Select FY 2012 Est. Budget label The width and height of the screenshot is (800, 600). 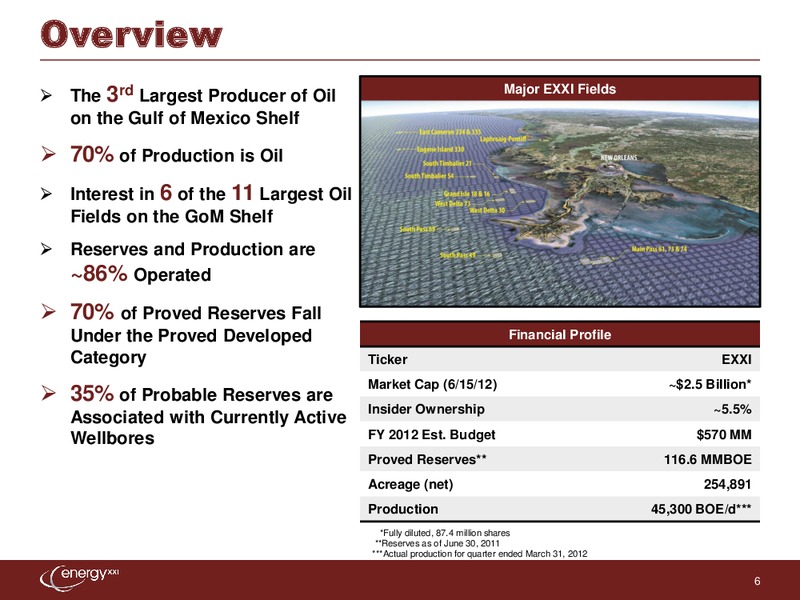(431, 435)
